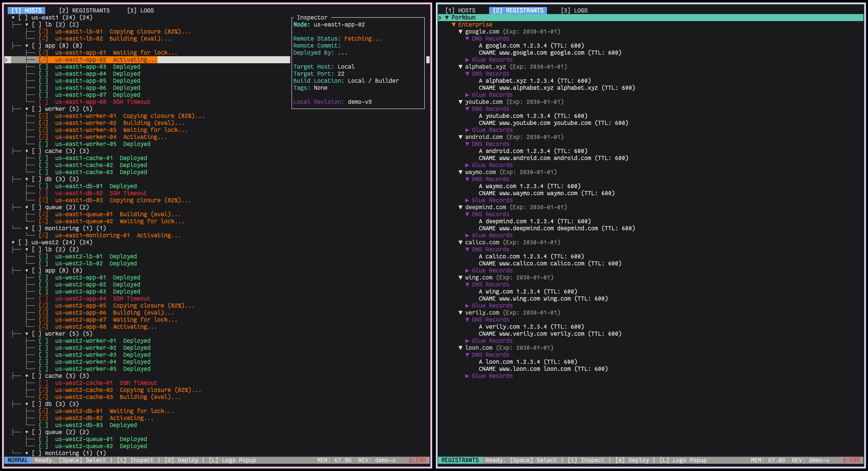Expand Glue Records under google.com
This screenshot has width=868, height=471.
[467, 60]
